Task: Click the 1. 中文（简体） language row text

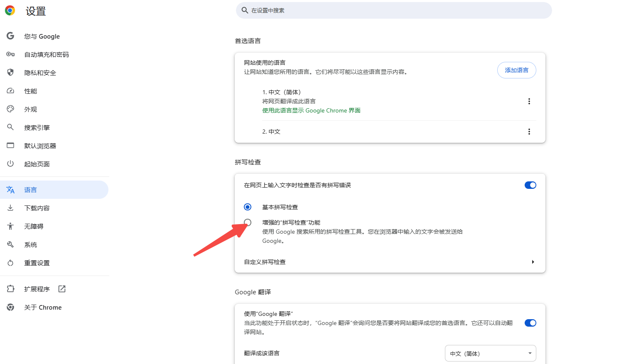Action: tap(282, 92)
